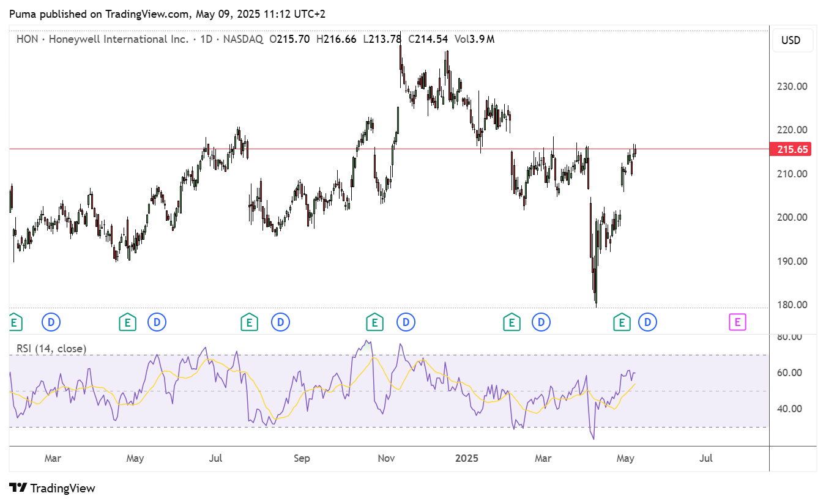
Task: Click the dividend D marker before Sep 2024
Action: pyautogui.click(x=280, y=322)
